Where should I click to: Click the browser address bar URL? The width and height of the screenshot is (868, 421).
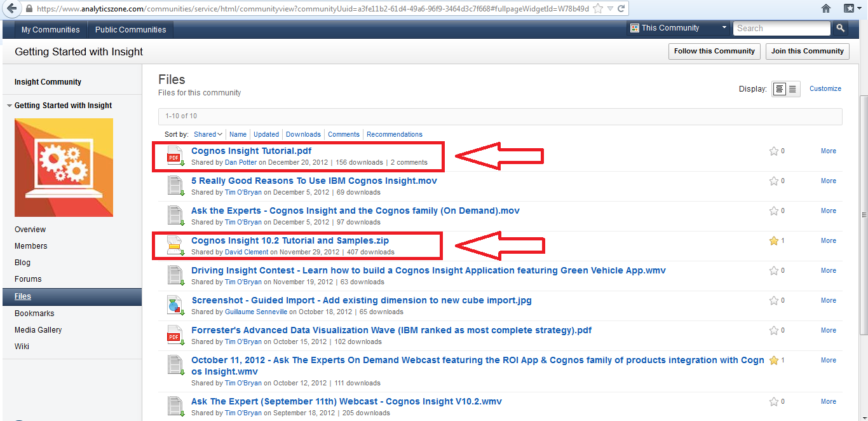(x=313, y=9)
